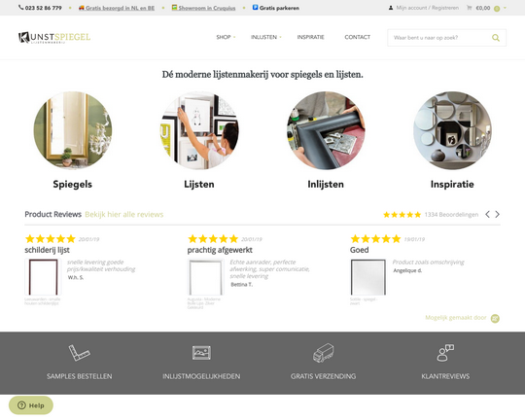Go to homepage via Kunstspiegel logo
This screenshot has height=420, width=525.
click(54, 38)
